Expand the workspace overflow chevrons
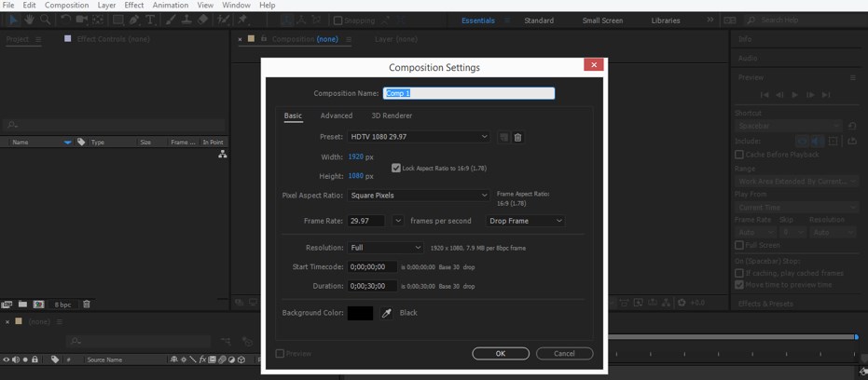Screen dimensions: 868x380 710,20
